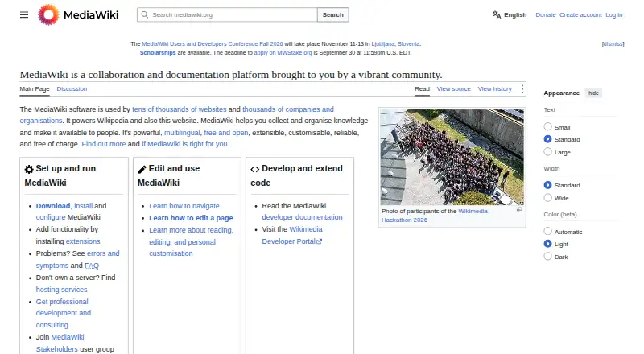Select Standard width option

coord(547,185)
